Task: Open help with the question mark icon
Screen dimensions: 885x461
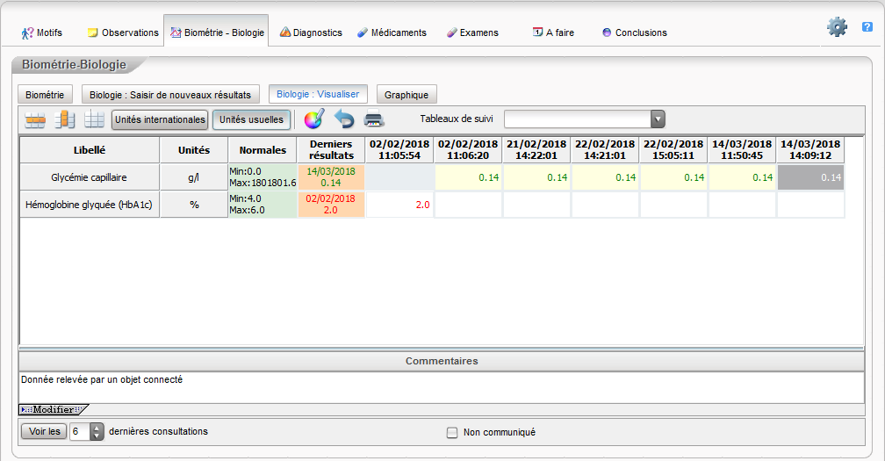Action: pos(867,28)
